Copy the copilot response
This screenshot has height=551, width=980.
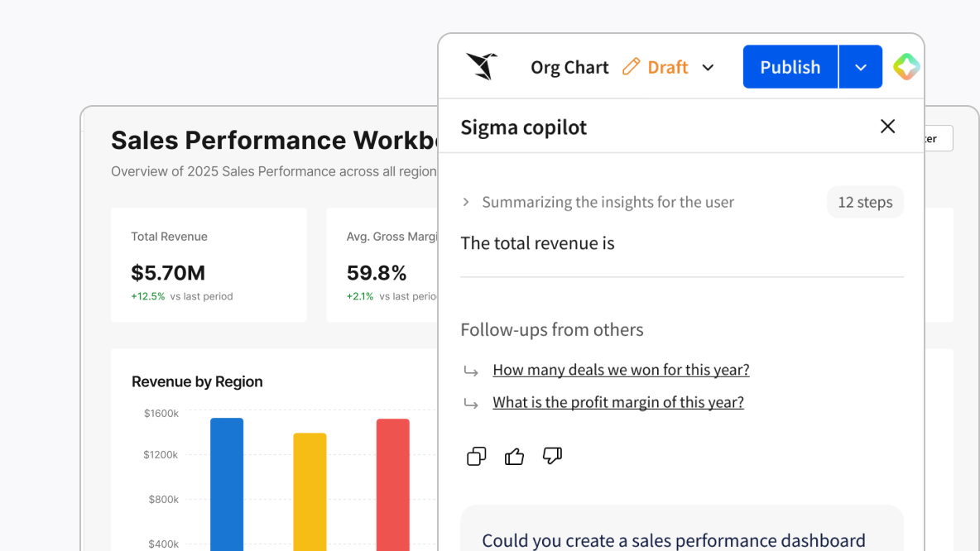476,456
